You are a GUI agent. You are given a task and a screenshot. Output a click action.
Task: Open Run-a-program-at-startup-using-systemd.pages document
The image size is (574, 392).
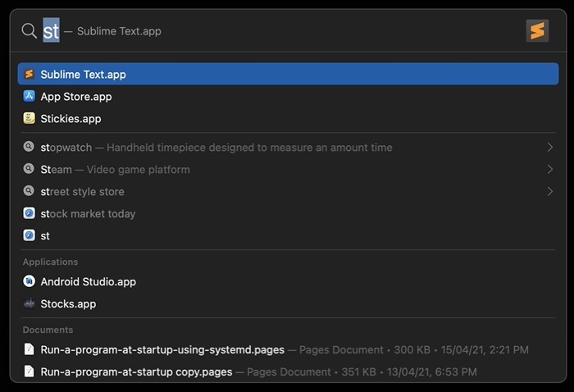click(x=162, y=350)
